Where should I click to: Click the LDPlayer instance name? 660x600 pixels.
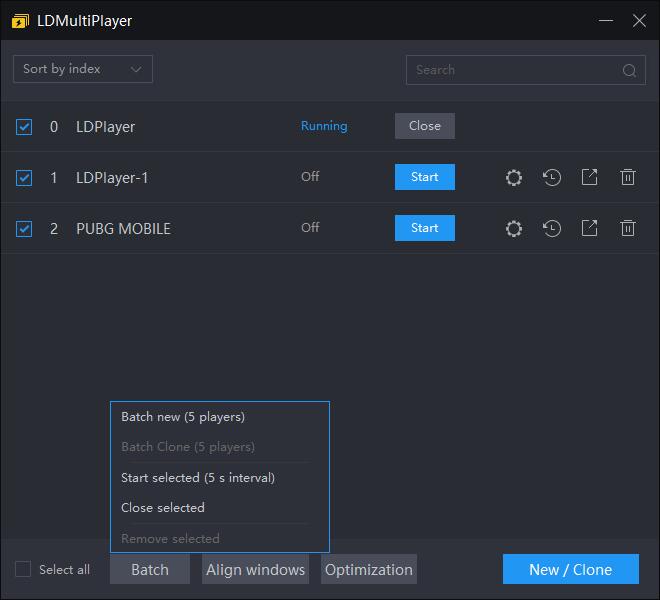105,127
